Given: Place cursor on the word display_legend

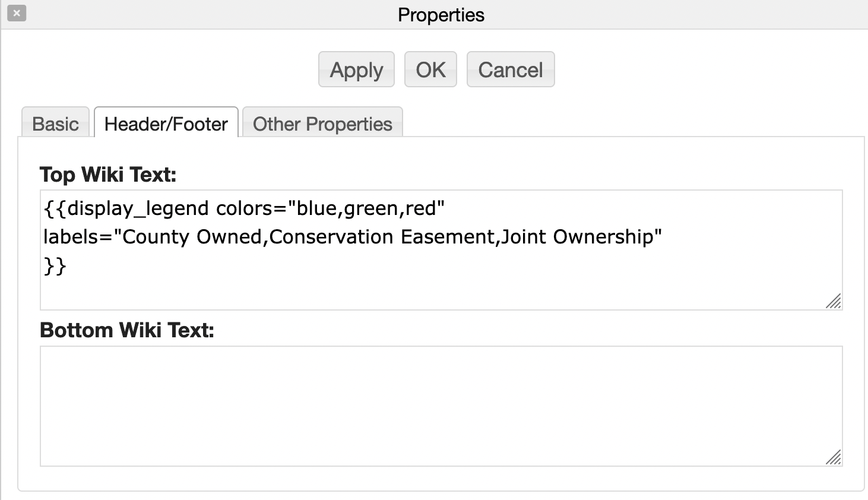Looking at the screenshot, I should point(138,208).
